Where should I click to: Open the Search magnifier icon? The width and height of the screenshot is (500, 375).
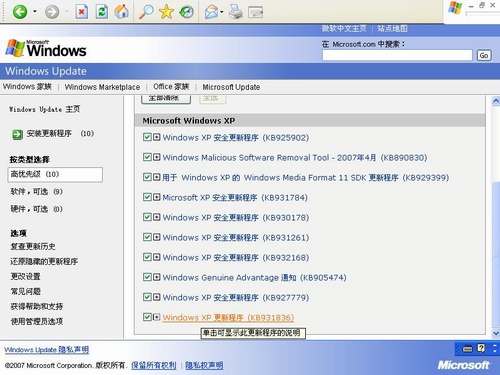tap(146, 12)
